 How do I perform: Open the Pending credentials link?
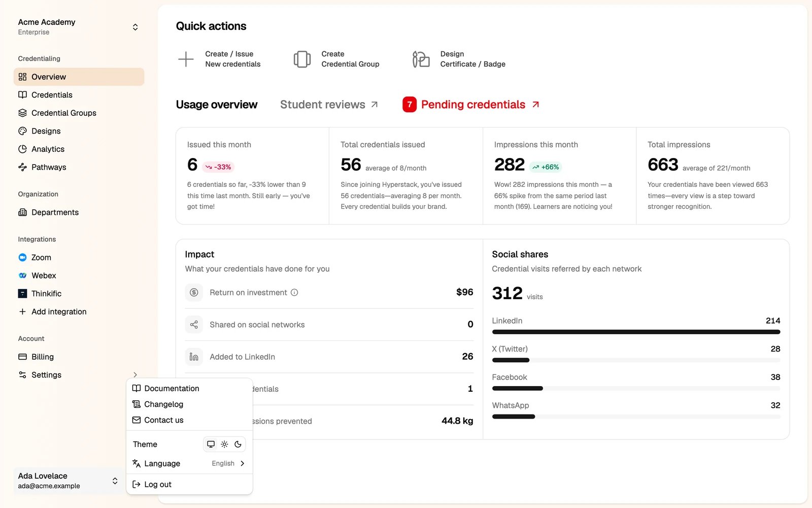tap(471, 105)
